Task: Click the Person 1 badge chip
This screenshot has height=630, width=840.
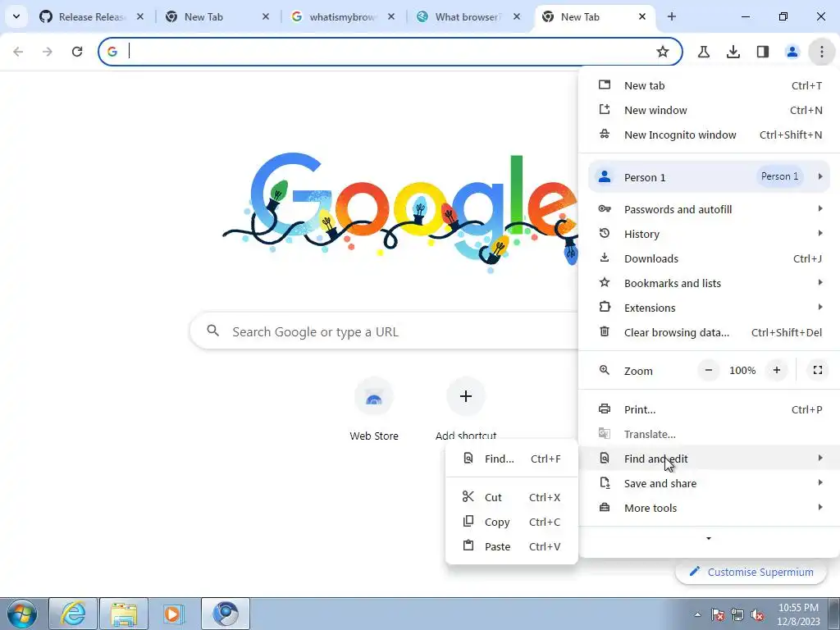Action: 779,176
